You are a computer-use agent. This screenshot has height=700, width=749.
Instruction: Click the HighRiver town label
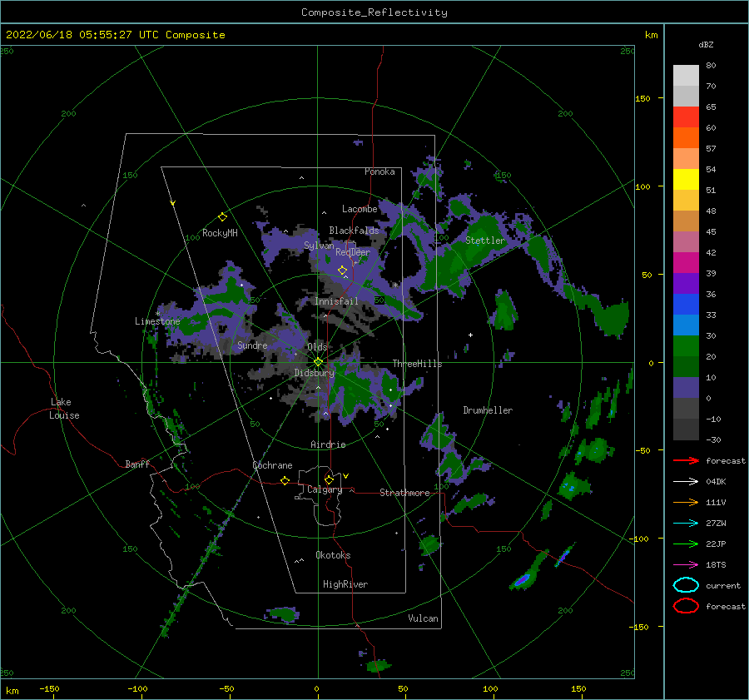click(345, 584)
